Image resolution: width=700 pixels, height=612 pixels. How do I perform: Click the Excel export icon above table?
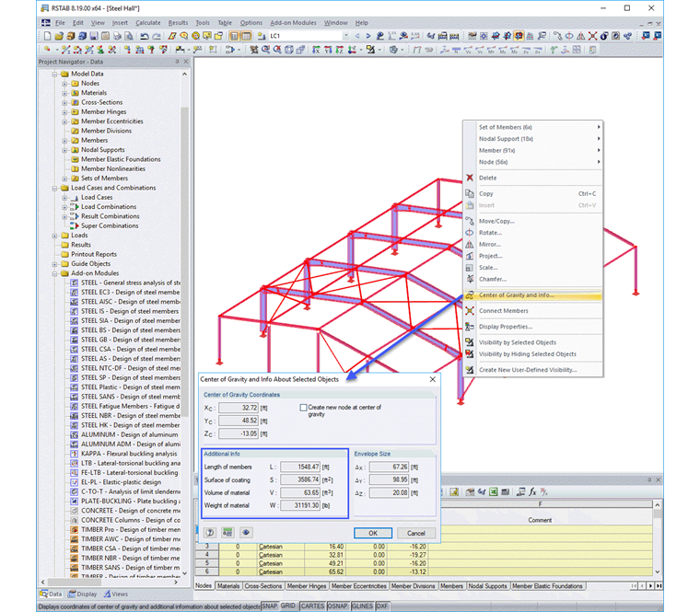click(x=494, y=492)
